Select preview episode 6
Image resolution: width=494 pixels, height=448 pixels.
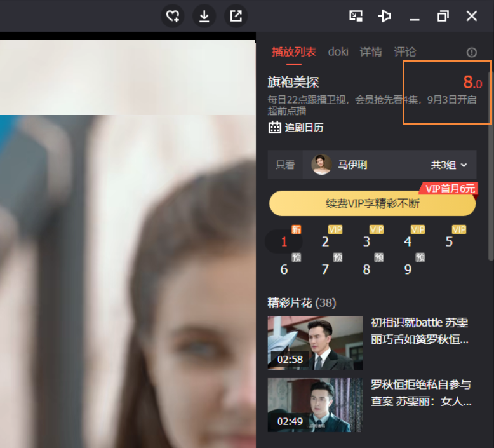[284, 269]
